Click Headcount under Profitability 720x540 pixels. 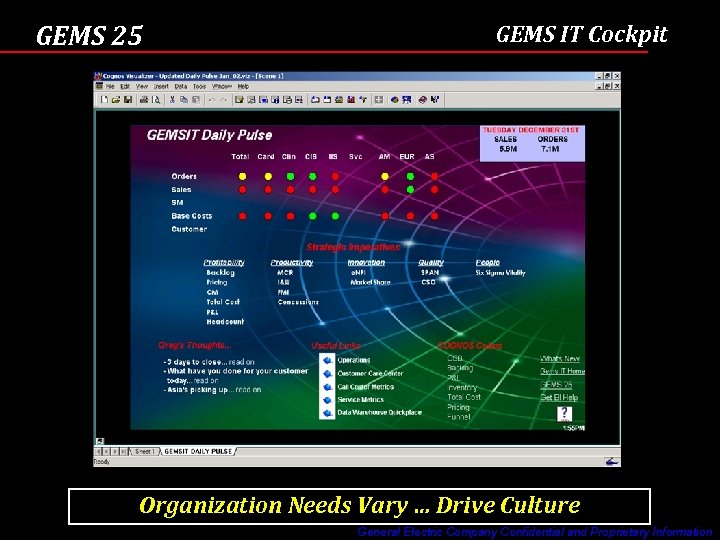coord(225,322)
